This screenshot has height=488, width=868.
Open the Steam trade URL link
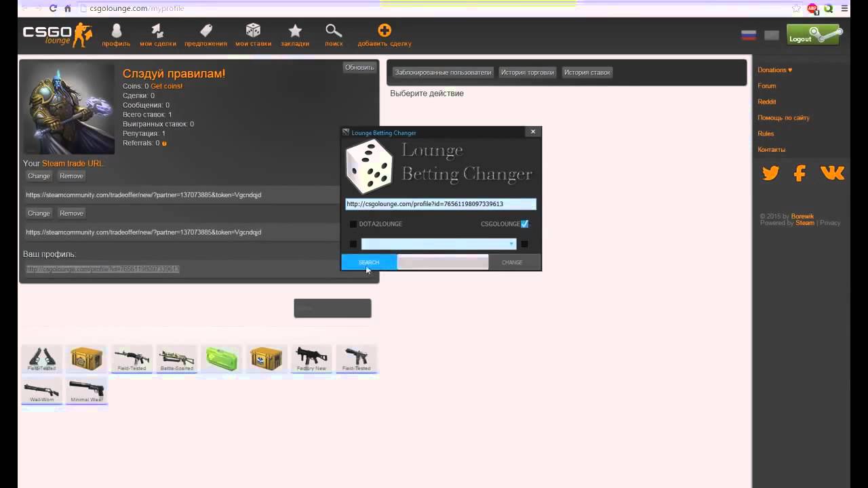coord(72,163)
